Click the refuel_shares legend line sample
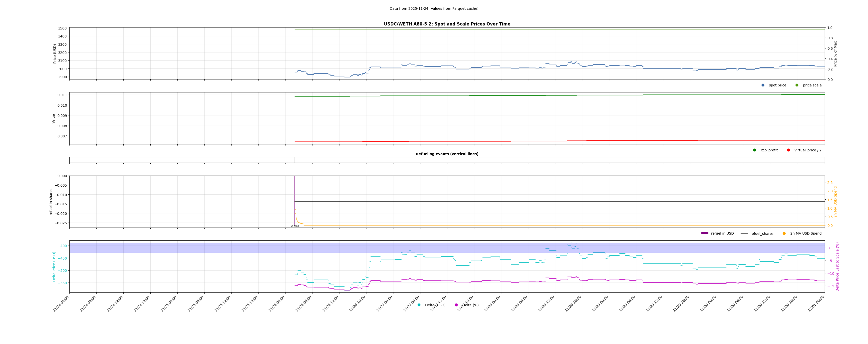Screen dimensions: 868x344 coord(744,234)
